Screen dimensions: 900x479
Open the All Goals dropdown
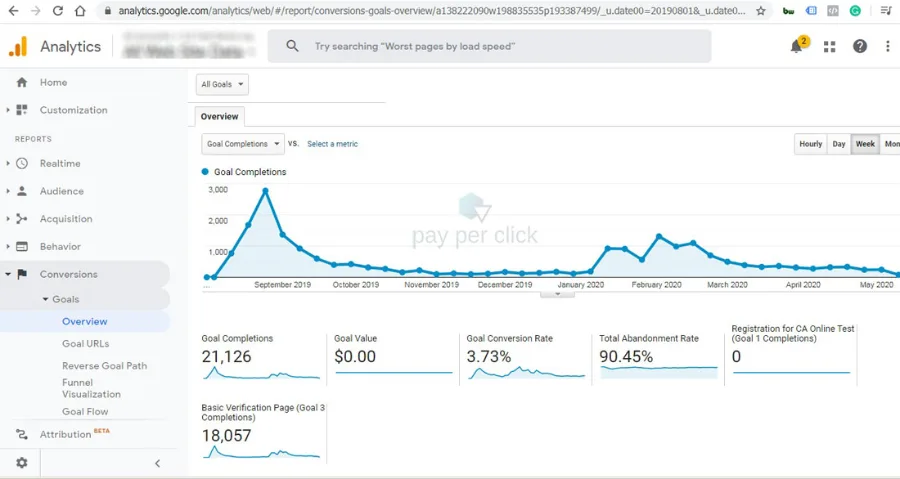click(222, 84)
